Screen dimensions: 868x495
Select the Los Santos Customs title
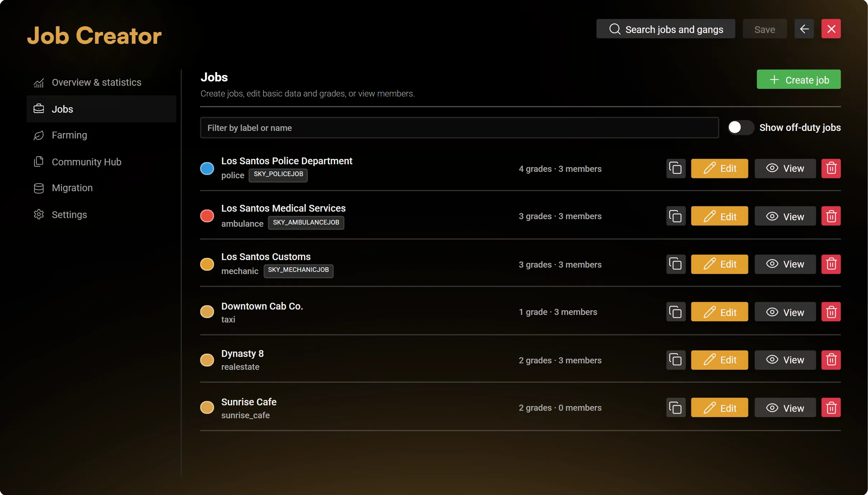pos(266,257)
